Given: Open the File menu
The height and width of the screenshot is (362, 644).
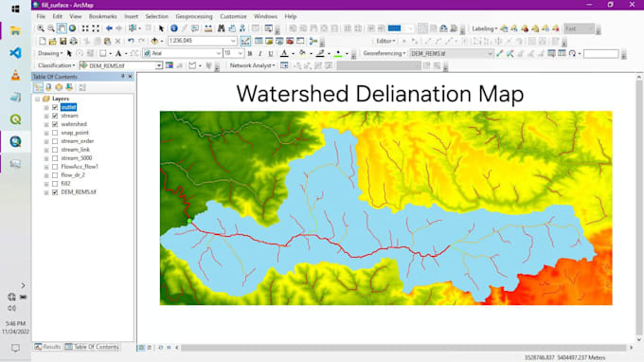Looking at the screenshot, I should tap(41, 16).
